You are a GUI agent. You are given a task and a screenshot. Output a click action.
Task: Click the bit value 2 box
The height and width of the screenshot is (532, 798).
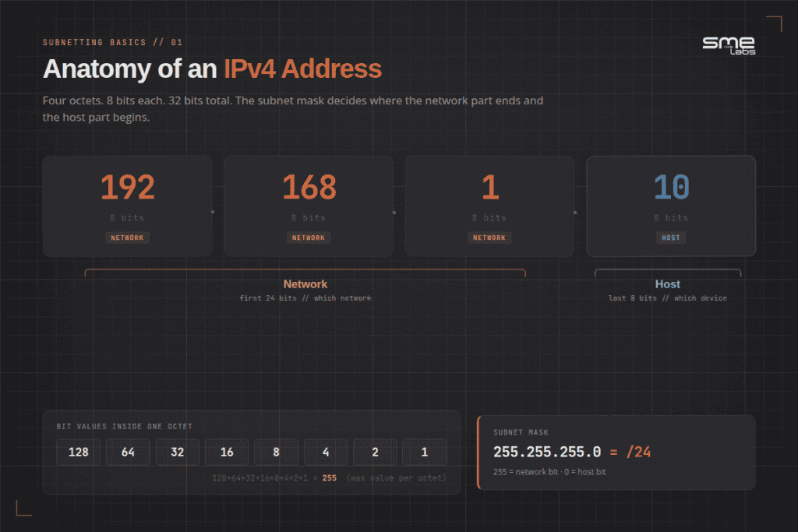375,452
